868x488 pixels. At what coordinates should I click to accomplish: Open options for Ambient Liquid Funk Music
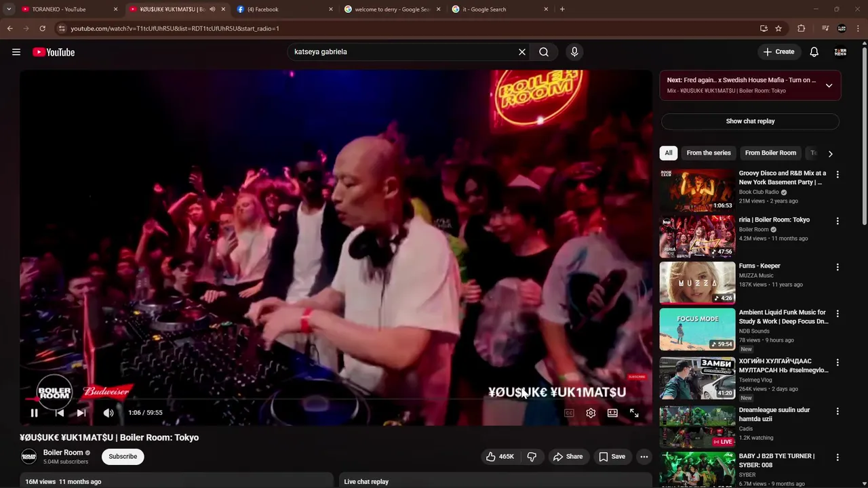coord(837,314)
